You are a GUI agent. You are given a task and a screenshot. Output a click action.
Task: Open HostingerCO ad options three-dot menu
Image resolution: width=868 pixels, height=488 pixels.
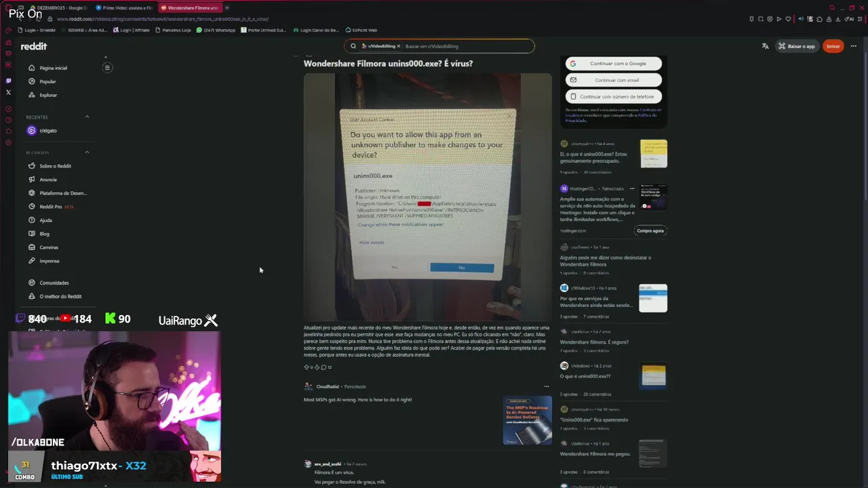click(x=632, y=188)
